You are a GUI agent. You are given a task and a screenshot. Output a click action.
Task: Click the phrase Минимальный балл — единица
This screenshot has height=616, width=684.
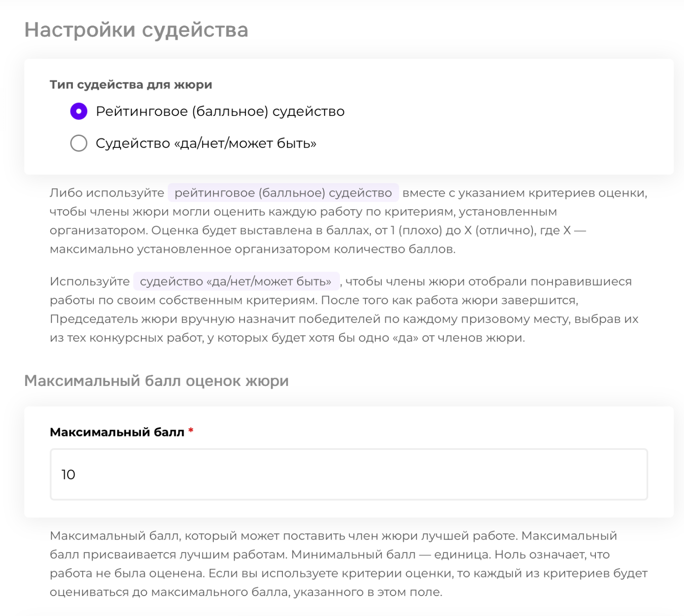390,555
